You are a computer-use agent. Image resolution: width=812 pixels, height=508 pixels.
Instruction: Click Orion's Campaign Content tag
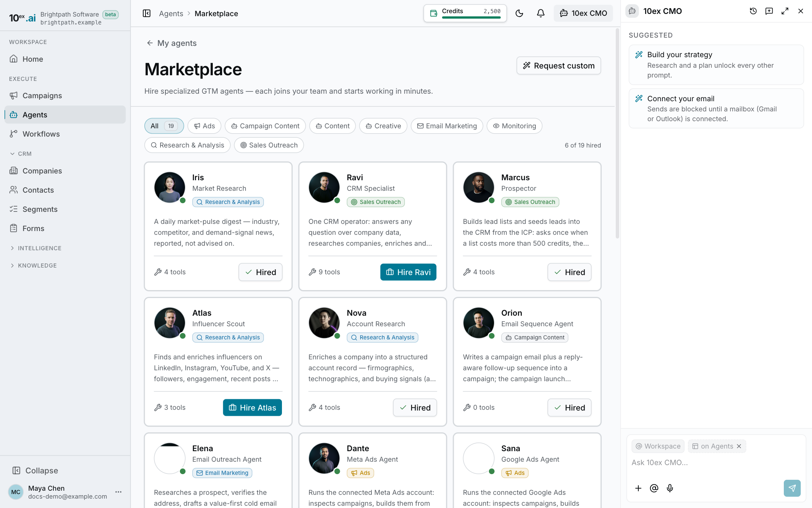(x=535, y=338)
